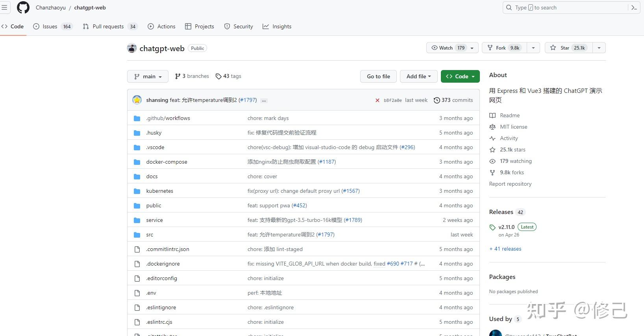
Task: Open the docker-compose folder
Action: pos(167,162)
